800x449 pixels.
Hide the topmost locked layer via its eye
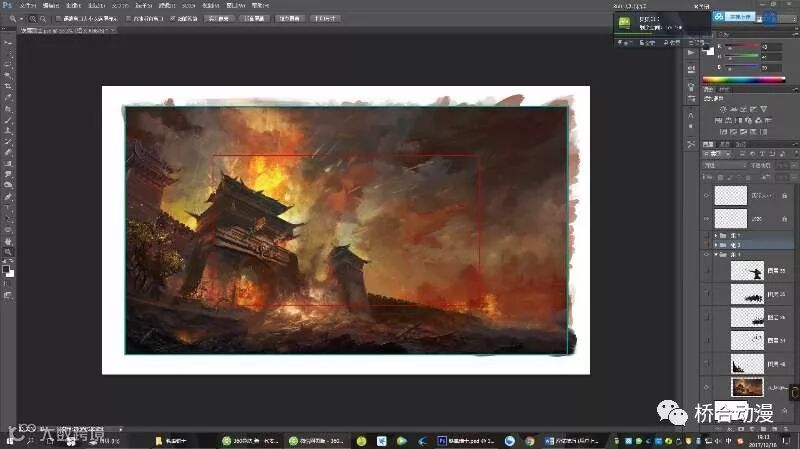(707, 195)
